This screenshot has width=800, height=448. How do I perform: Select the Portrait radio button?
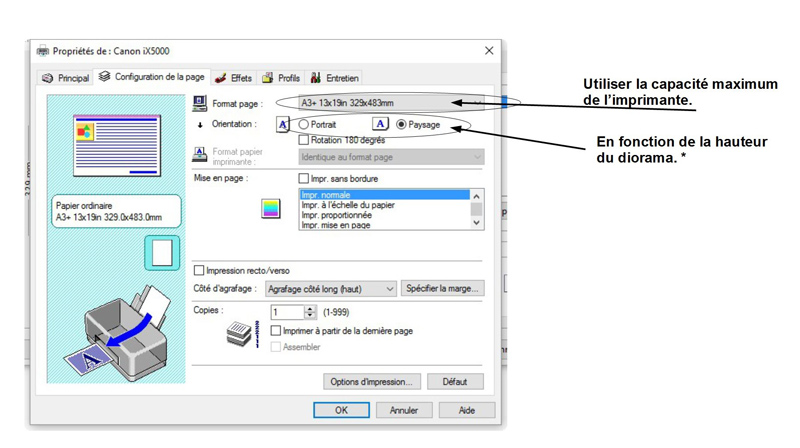[x=304, y=125]
